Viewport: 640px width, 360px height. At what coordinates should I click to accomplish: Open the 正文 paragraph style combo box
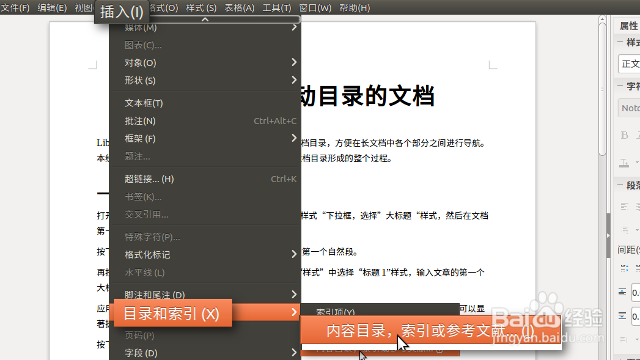[629, 64]
